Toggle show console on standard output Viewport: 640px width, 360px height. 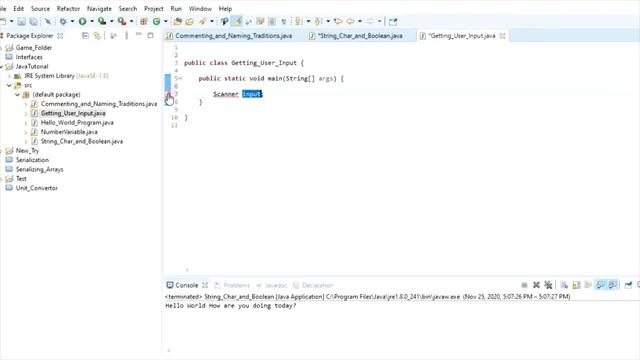coord(600,285)
